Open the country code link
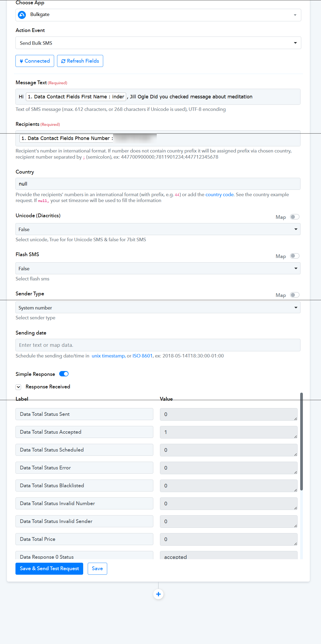This screenshot has height=644, width=321. (219, 195)
